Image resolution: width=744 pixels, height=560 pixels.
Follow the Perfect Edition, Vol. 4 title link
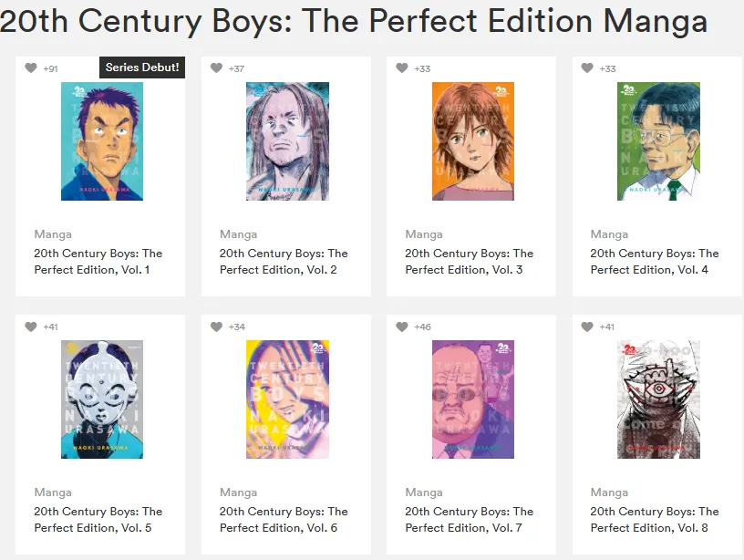[655, 262]
